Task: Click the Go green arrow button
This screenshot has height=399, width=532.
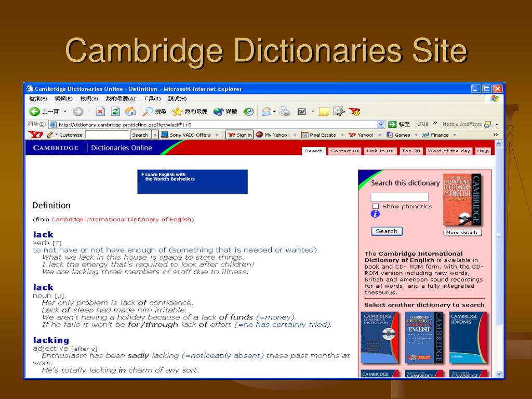Action: pos(392,124)
